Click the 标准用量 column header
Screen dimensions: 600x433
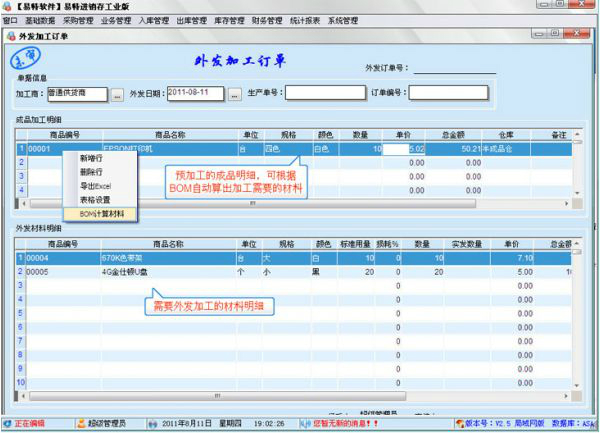[355, 244]
